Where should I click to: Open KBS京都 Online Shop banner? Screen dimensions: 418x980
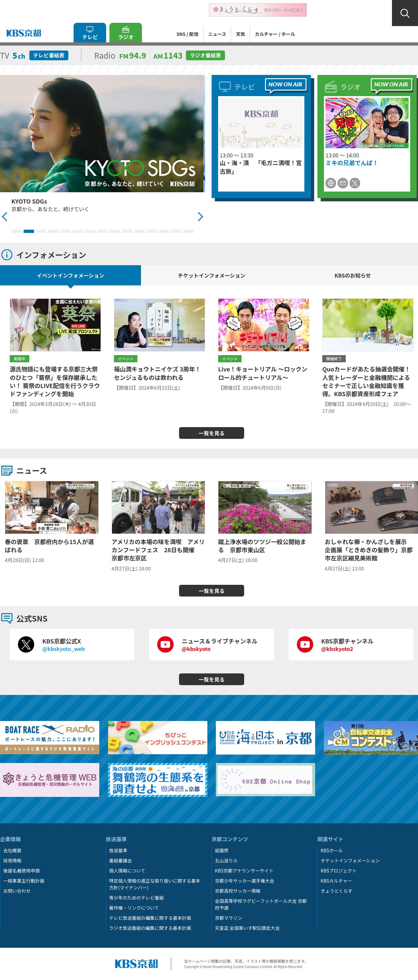[265, 780]
